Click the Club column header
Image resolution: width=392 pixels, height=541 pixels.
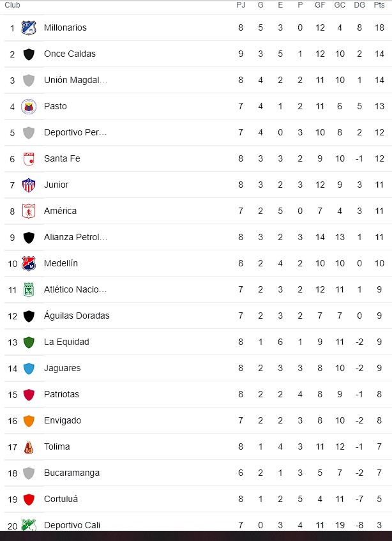point(12,5)
